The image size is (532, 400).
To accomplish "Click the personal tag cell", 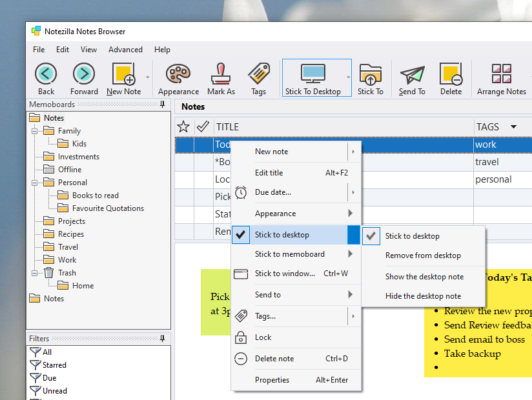I will 503,179.
